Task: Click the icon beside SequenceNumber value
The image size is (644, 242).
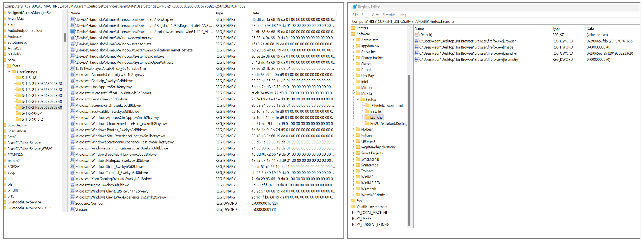Action: 73,203
